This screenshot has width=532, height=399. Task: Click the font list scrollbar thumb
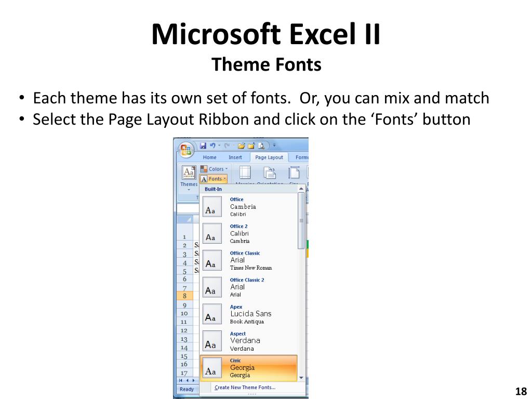pos(301,220)
